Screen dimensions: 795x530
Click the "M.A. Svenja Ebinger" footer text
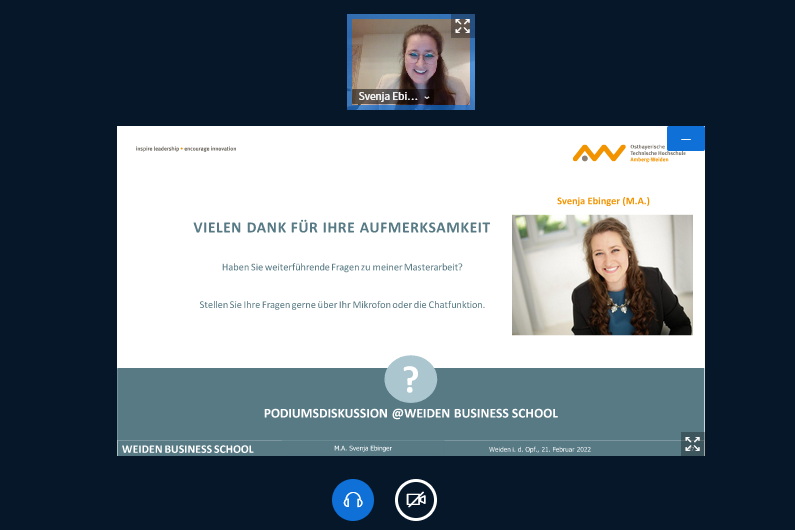click(363, 449)
